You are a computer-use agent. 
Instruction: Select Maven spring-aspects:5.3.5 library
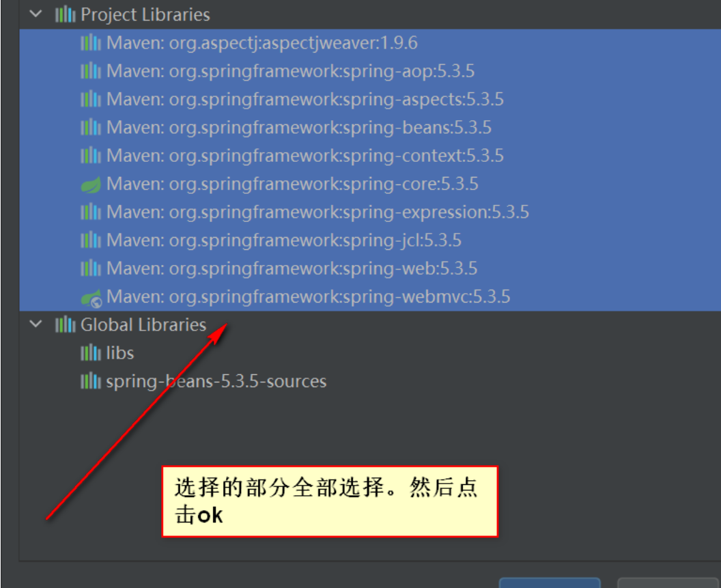(370, 100)
